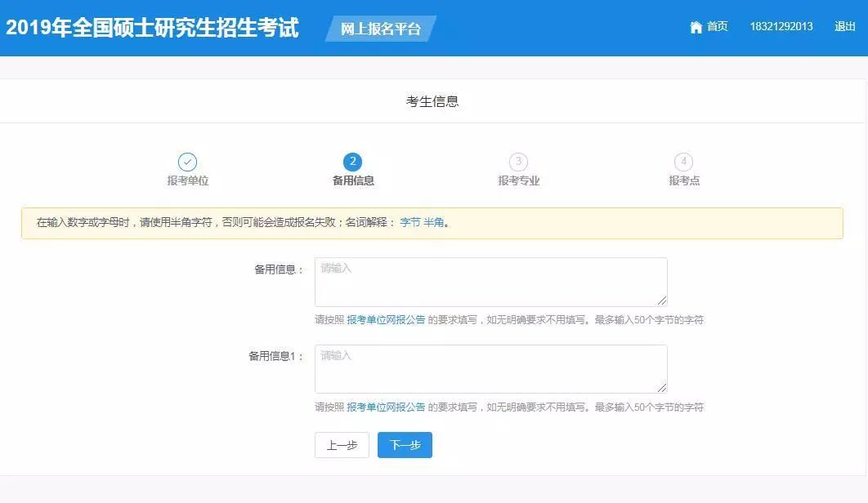Click the home icon beside 首页
The width and height of the screenshot is (868, 503).
(696, 27)
